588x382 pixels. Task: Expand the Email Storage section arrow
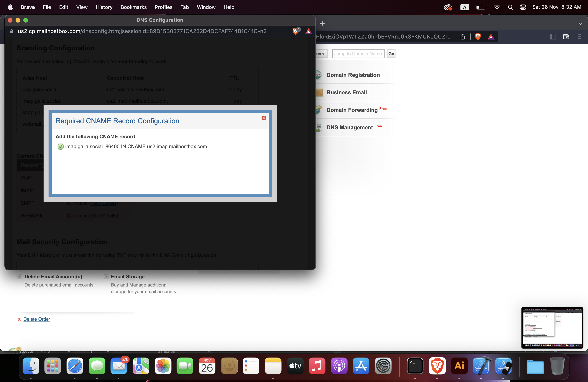106,277
